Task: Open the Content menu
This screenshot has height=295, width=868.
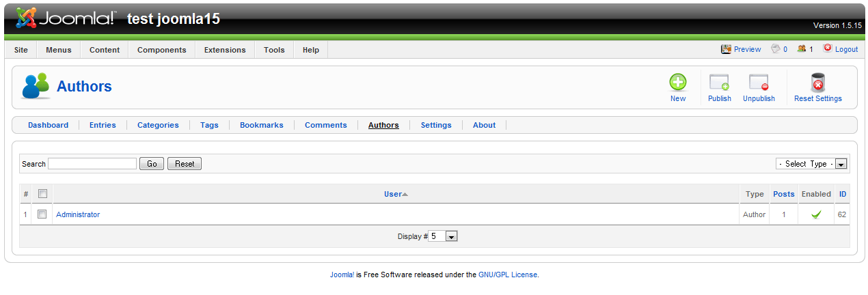Action: tap(105, 50)
